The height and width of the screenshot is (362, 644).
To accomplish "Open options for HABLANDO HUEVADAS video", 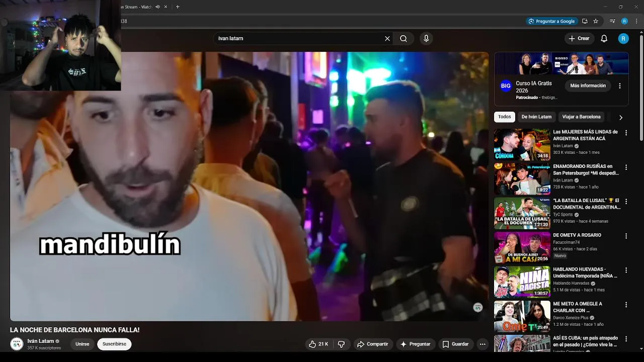I will (626, 270).
